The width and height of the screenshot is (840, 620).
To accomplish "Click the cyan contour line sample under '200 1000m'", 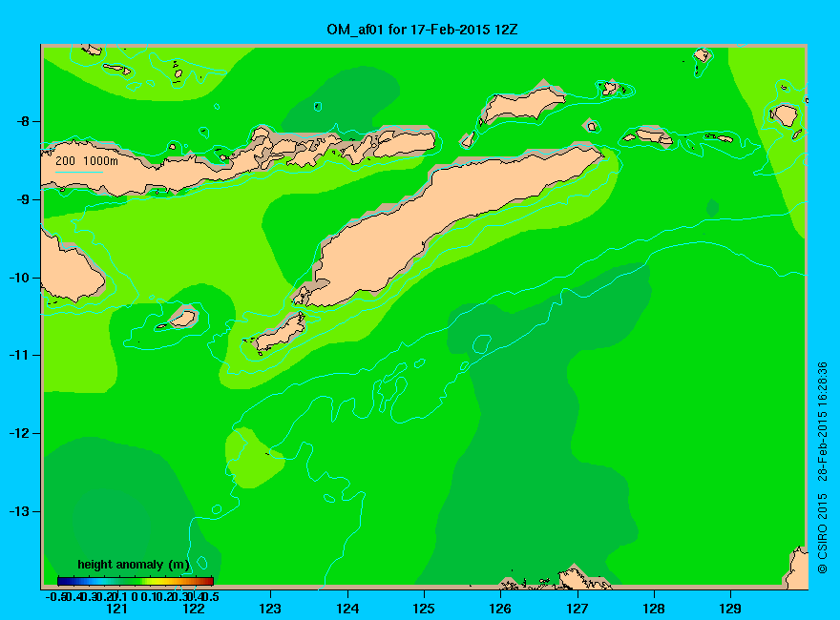I will 78,173.
